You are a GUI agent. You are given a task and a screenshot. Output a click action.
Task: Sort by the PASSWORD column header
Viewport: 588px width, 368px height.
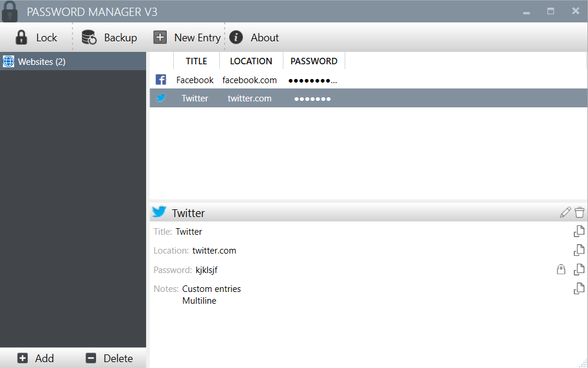314,61
